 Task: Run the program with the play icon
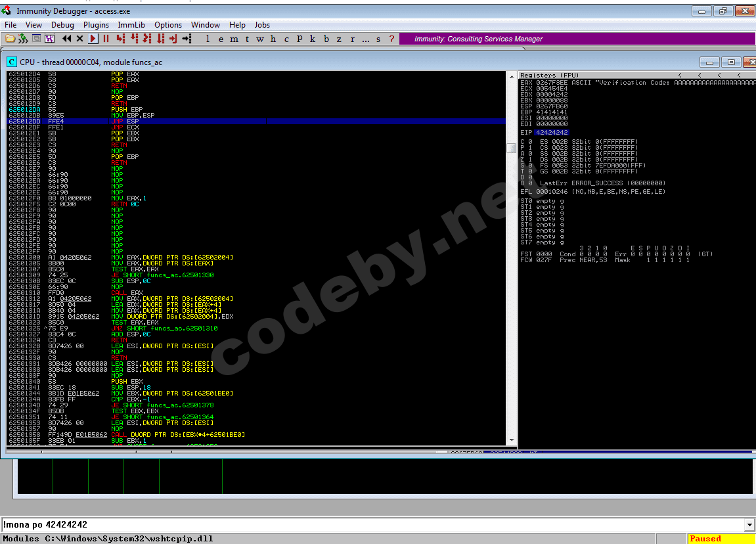point(93,39)
